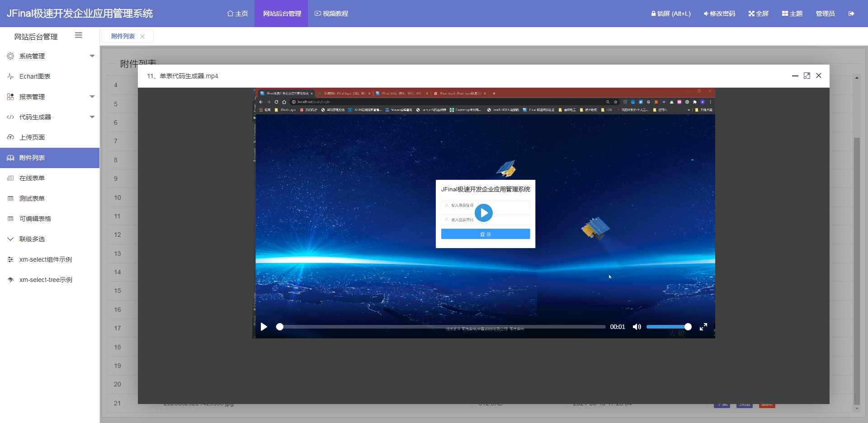This screenshot has width=868, height=423.
Task: Maximize the video popup dialog
Action: click(807, 75)
